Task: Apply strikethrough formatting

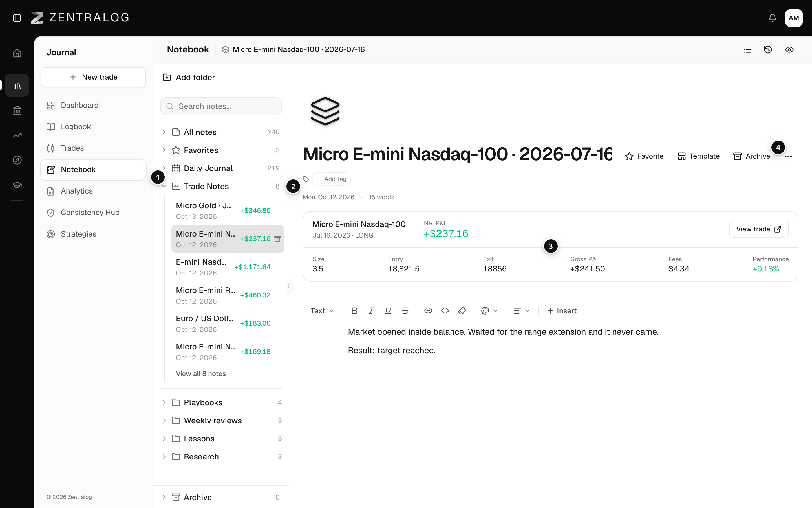Action: pyautogui.click(x=405, y=311)
